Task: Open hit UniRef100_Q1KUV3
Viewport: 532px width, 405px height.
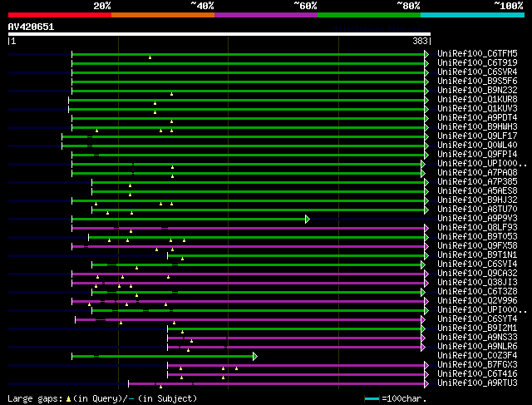Action: (477, 109)
